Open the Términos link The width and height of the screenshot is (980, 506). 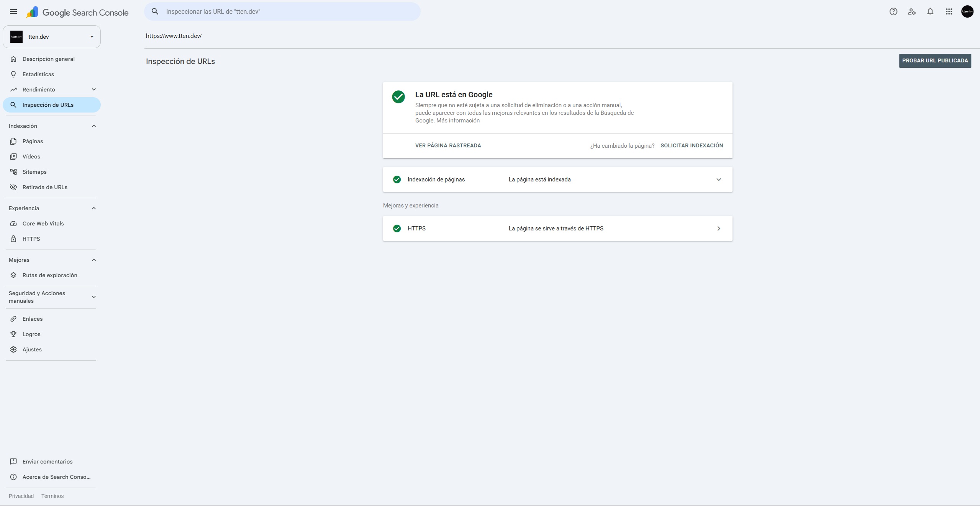pyautogui.click(x=52, y=496)
